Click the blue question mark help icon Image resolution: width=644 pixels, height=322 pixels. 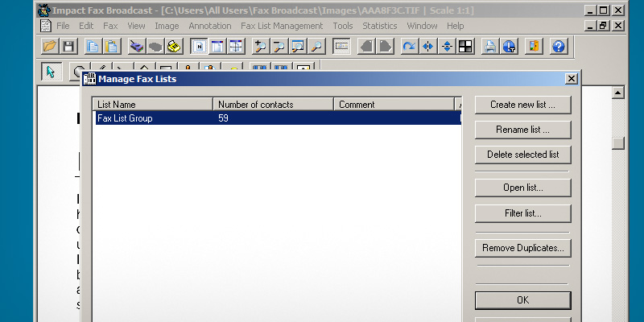tap(558, 47)
